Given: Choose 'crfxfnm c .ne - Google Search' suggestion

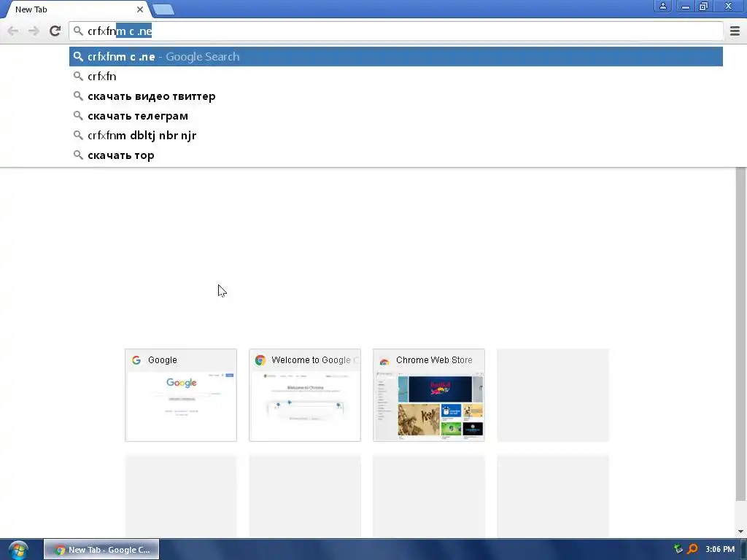Looking at the screenshot, I should pyautogui.click(x=396, y=57).
